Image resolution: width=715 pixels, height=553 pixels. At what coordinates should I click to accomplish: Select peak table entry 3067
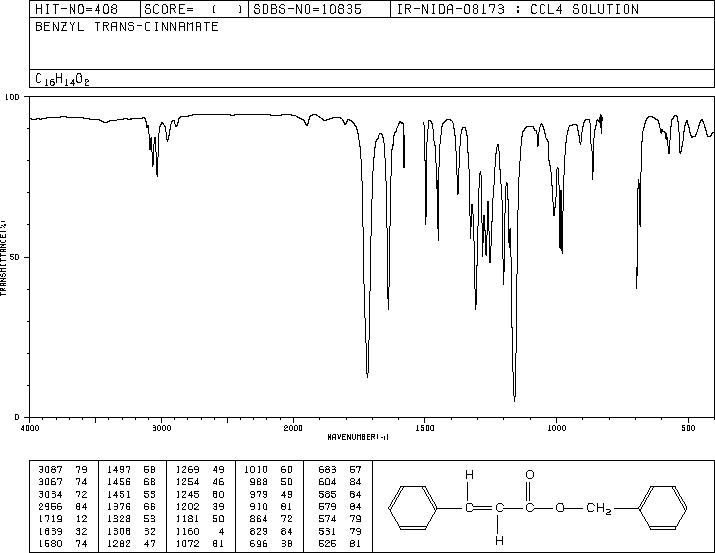coord(50,482)
